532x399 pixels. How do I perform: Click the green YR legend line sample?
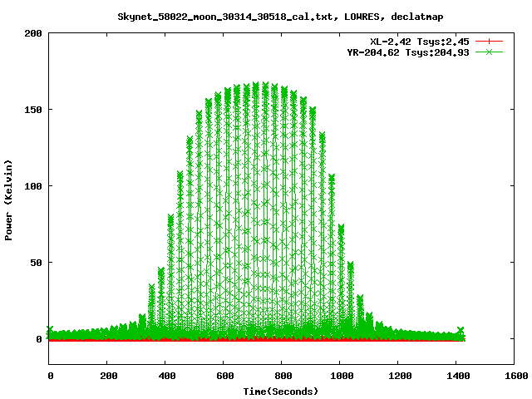tap(489, 52)
